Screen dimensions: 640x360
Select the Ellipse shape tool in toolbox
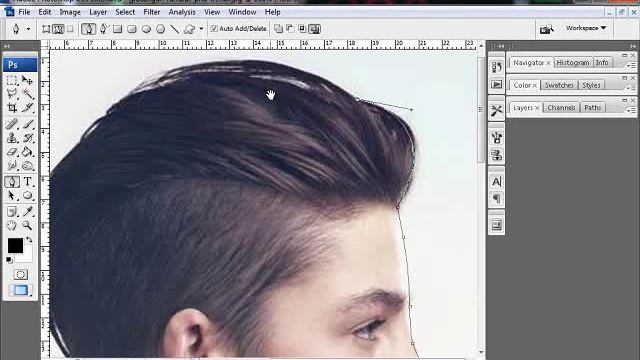tap(27, 196)
